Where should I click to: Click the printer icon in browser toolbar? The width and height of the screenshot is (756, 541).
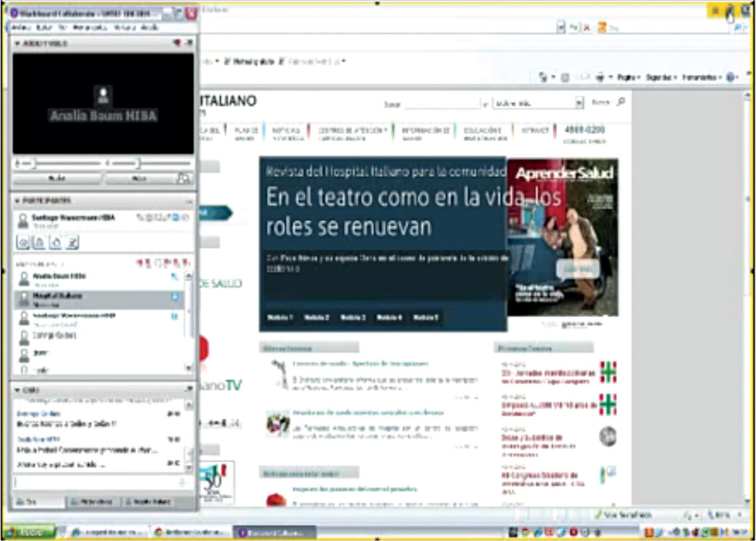click(601, 77)
